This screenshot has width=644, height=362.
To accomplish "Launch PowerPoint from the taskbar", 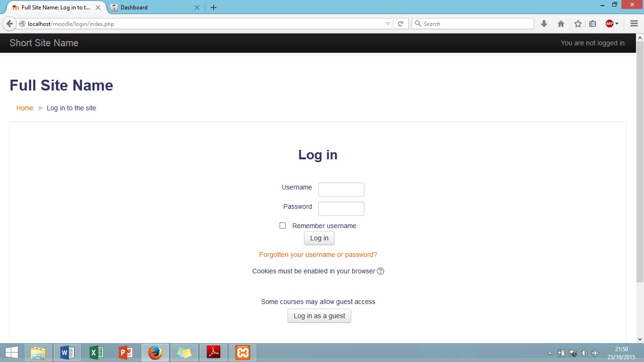I will coord(126,353).
